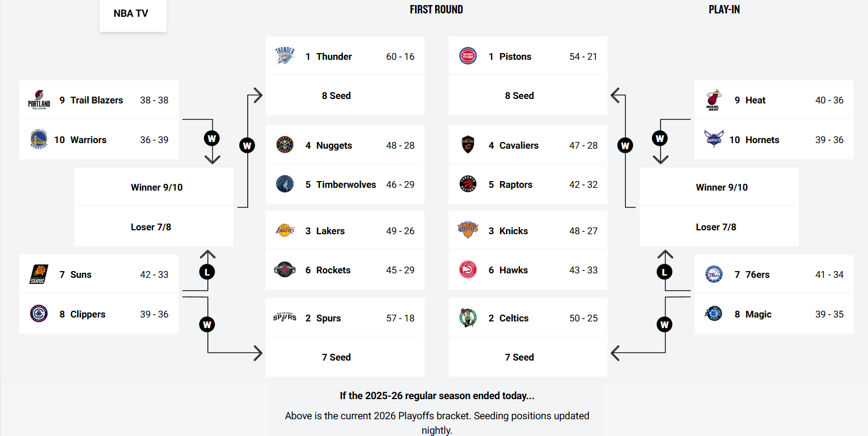Viewport: 868px width, 436px height.
Task: Click the Miami Heat logo
Action: click(x=713, y=100)
